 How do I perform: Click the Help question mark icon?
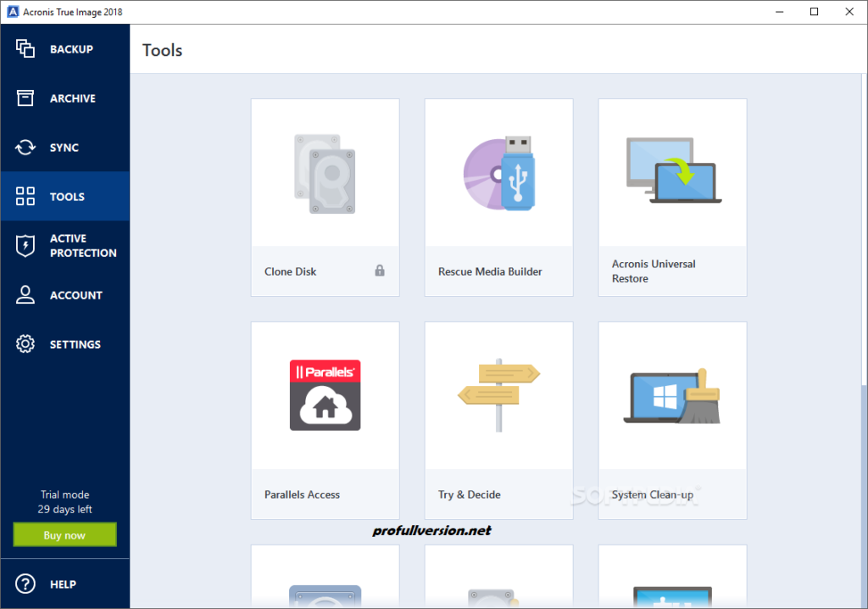tap(26, 584)
